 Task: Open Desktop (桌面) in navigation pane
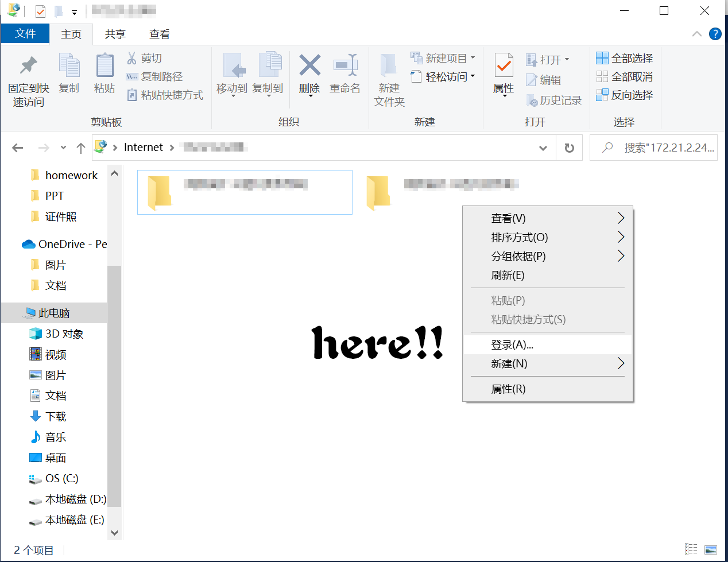(48, 458)
